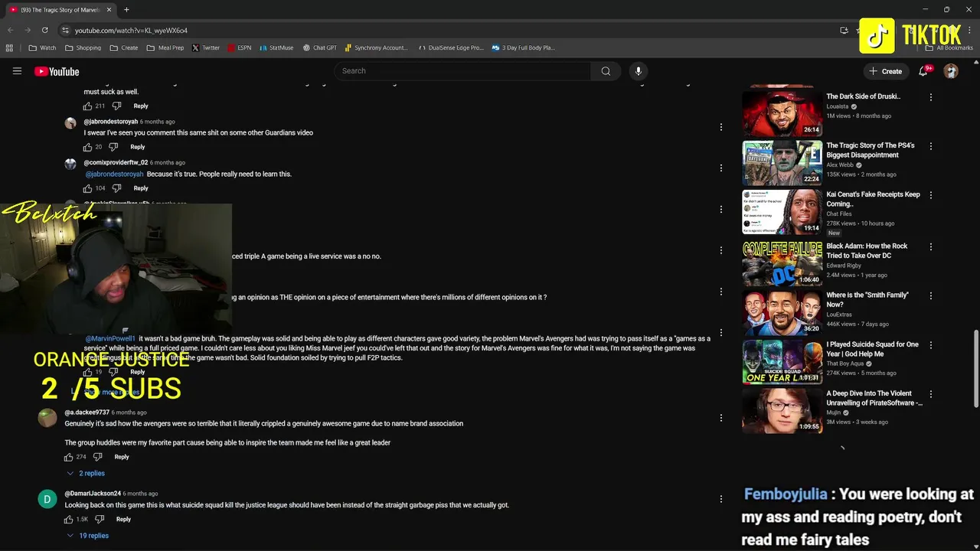Viewport: 980px width, 551px height.
Task: Open a new browser tab
Action: [126, 10]
